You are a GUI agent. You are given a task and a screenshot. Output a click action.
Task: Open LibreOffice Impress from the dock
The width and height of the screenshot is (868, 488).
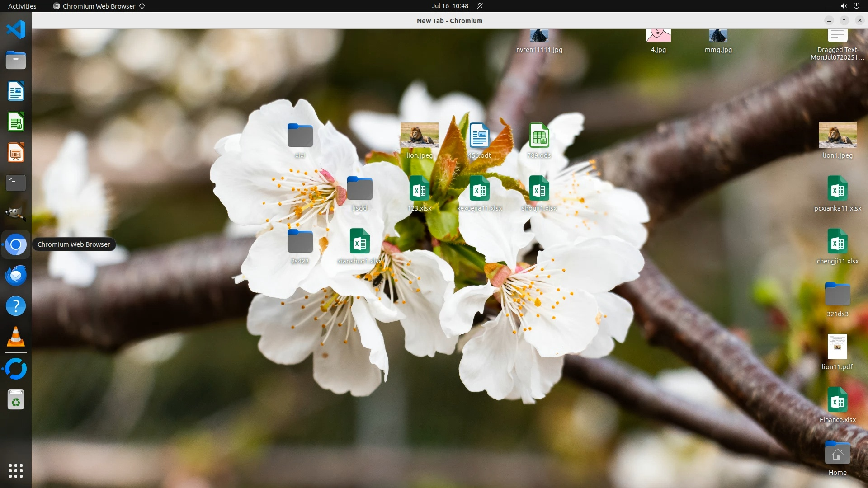pyautogui.click(x=16, y=153)
